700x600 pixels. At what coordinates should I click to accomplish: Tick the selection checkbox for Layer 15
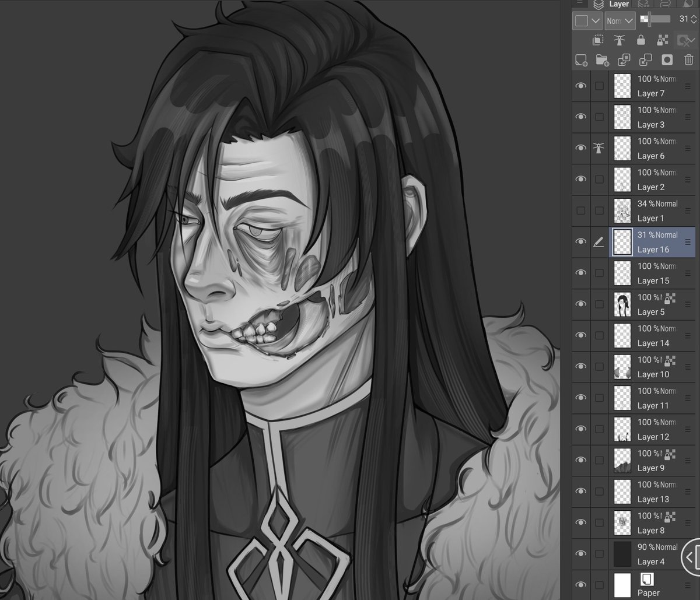coord(599,273)
